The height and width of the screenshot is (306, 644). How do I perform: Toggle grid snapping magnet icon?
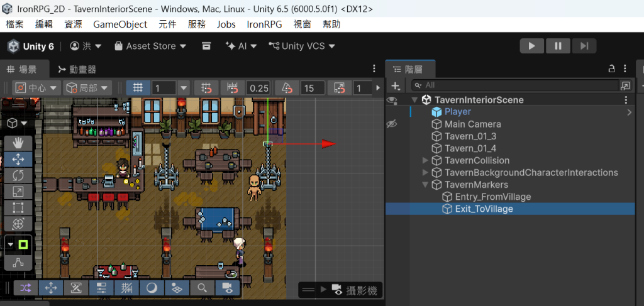[x=206, y=88]
